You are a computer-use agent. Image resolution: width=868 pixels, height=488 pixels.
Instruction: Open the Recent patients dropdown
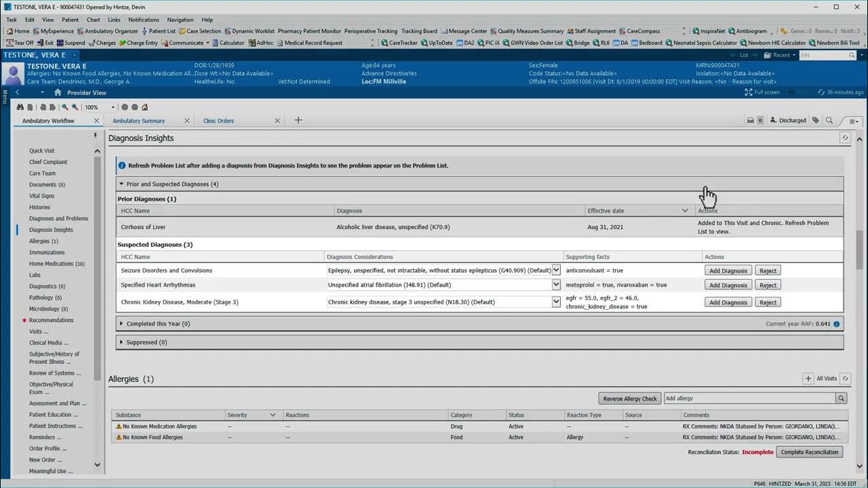coord(781,55)
